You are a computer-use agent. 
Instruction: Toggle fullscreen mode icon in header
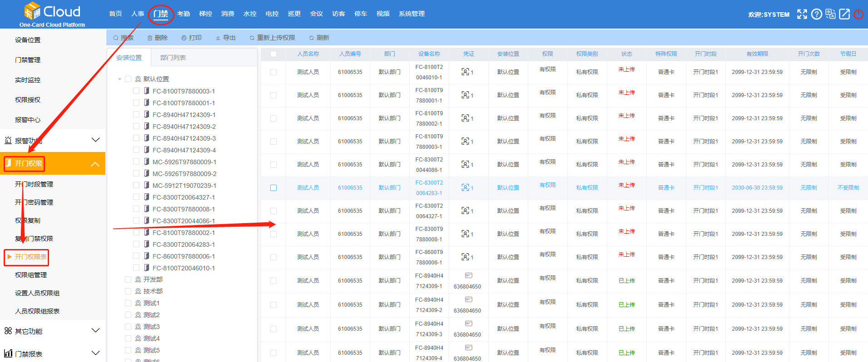pos(802,14)
